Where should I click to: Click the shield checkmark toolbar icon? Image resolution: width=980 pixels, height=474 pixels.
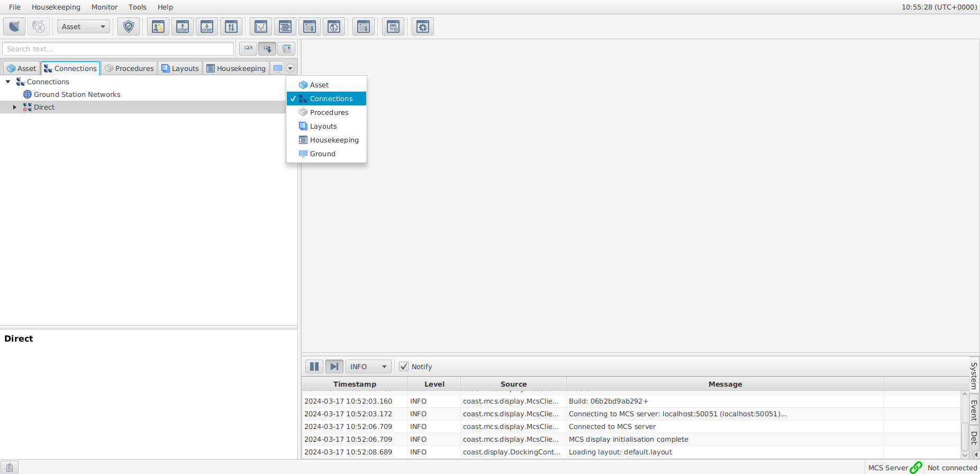129,26
